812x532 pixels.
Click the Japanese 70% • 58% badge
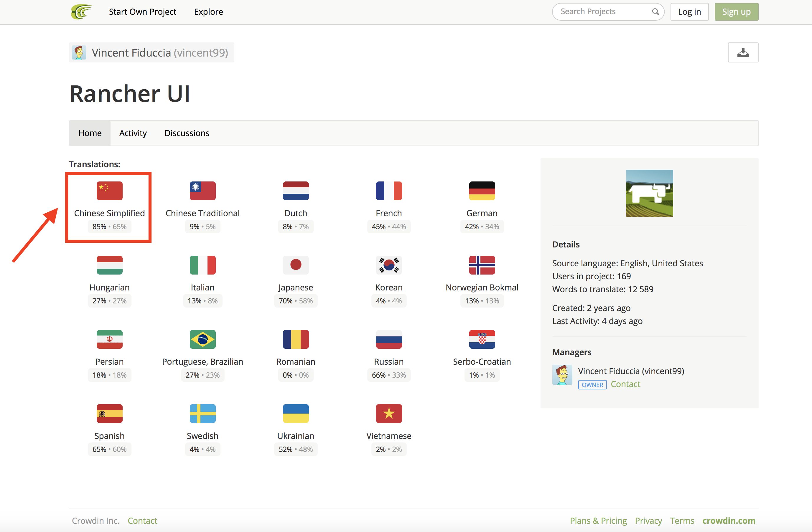click(x=296, y=301)
